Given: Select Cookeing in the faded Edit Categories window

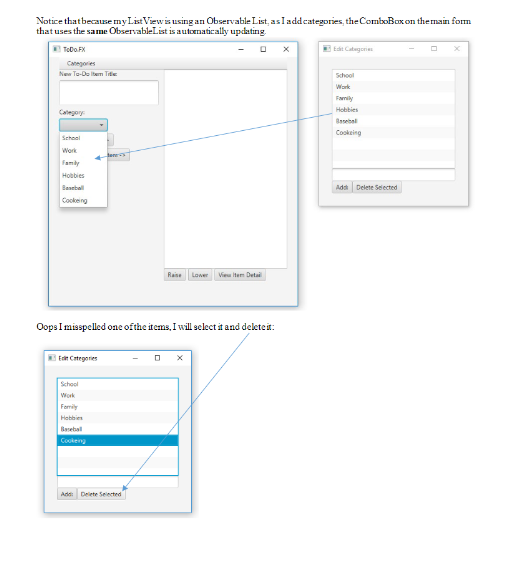Looking at the screenshot, I should coord(393,133).
